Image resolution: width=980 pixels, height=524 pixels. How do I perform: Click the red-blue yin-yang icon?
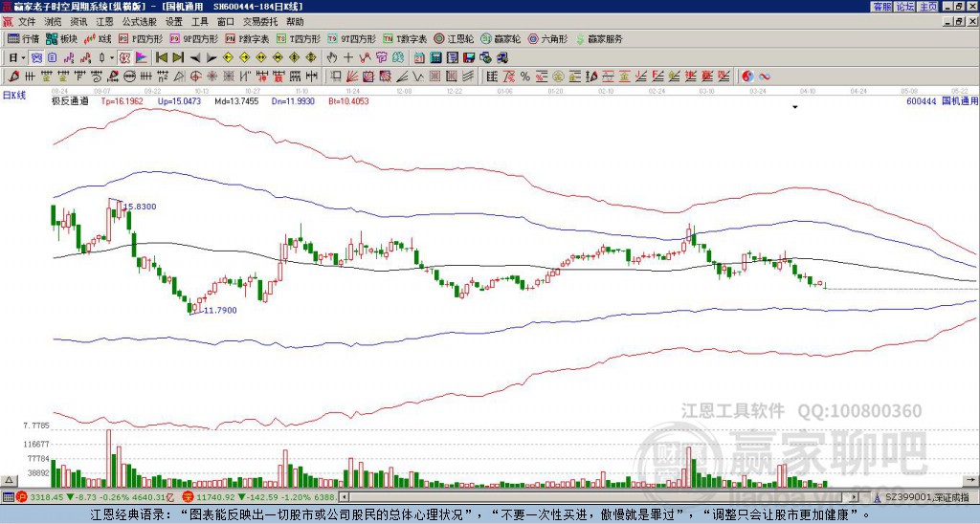(x=747, y=76)
